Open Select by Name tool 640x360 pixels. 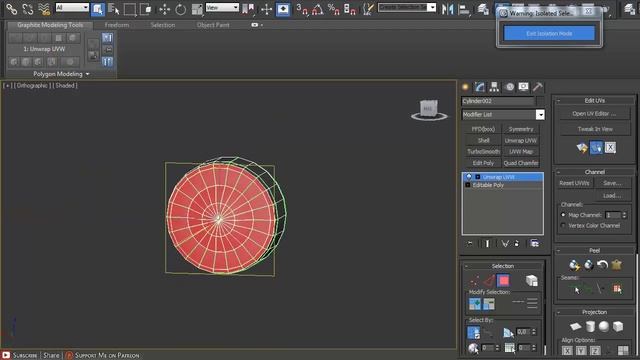(113, 9)
